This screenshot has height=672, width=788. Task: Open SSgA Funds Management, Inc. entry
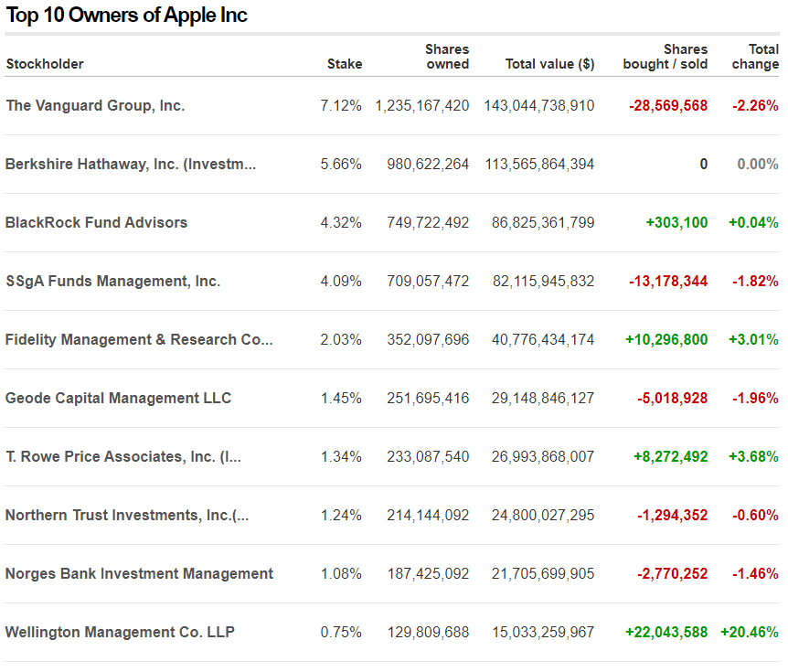(x=113, y=281)
